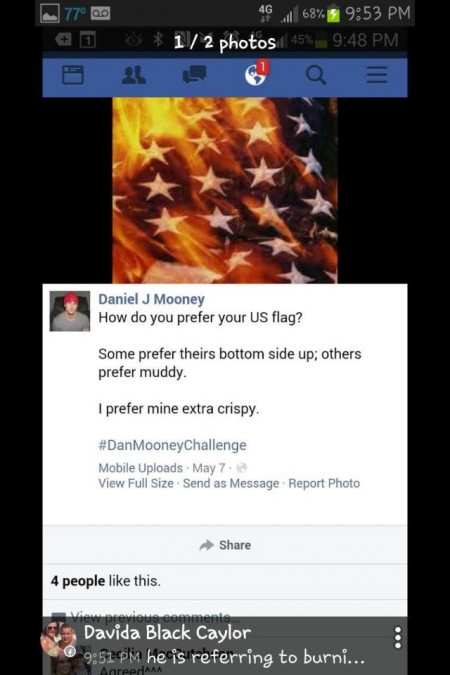Viewport: 450px width, 675px height.
Task: Open the #DanMooneyChallenge hashtag
Action: pos(172,445)
